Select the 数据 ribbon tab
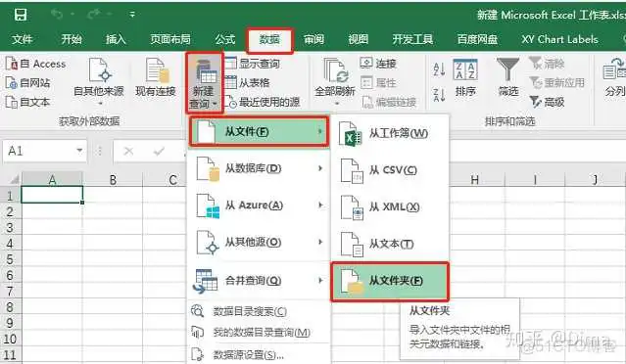The width and height of the screenshot is (626, 364). coord(269,39)
